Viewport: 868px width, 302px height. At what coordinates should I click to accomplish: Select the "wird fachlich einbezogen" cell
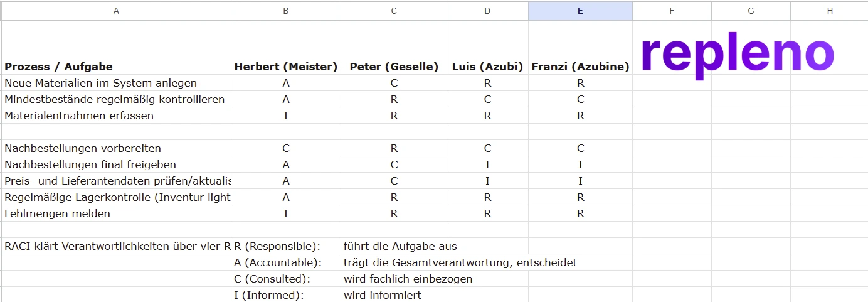point(408,279)
